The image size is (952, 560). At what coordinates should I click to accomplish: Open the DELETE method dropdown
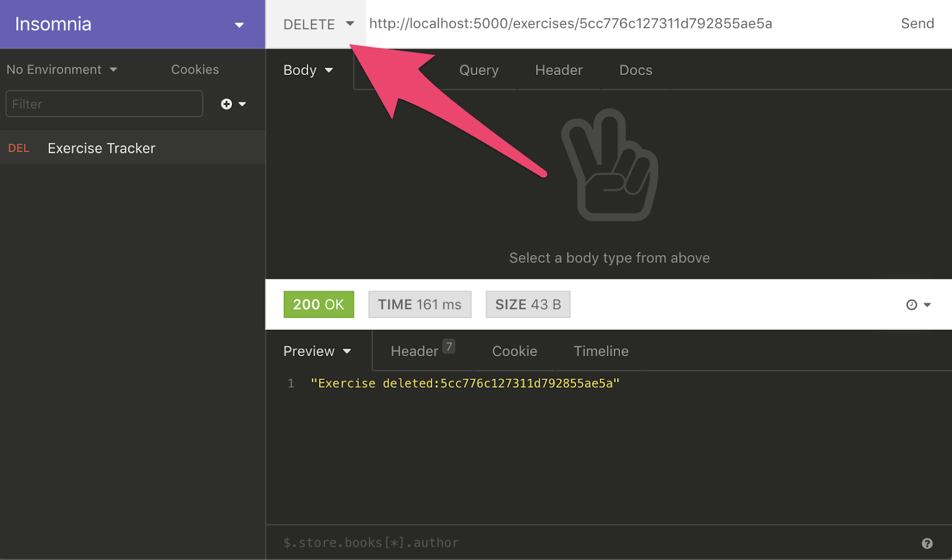tap(318, 24)
